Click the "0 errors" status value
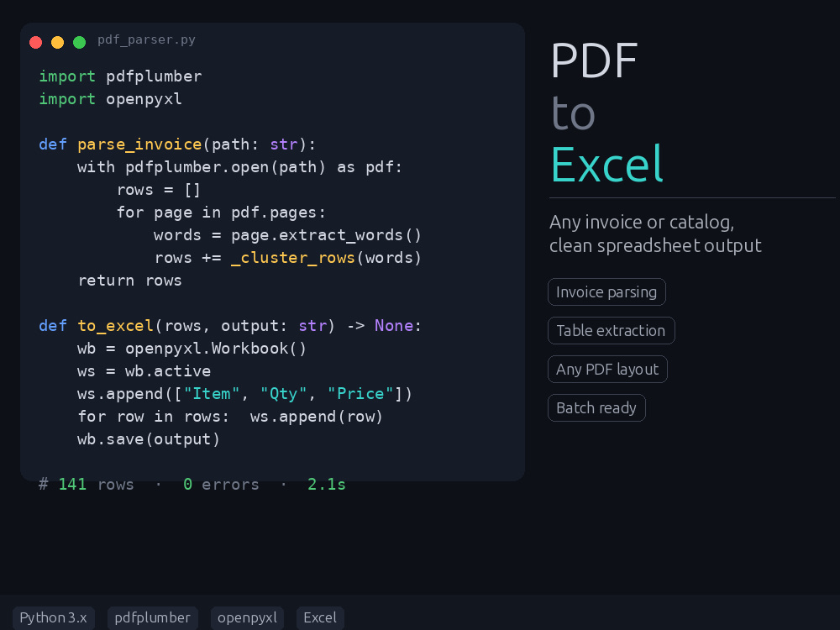 [x=221, y=485]
